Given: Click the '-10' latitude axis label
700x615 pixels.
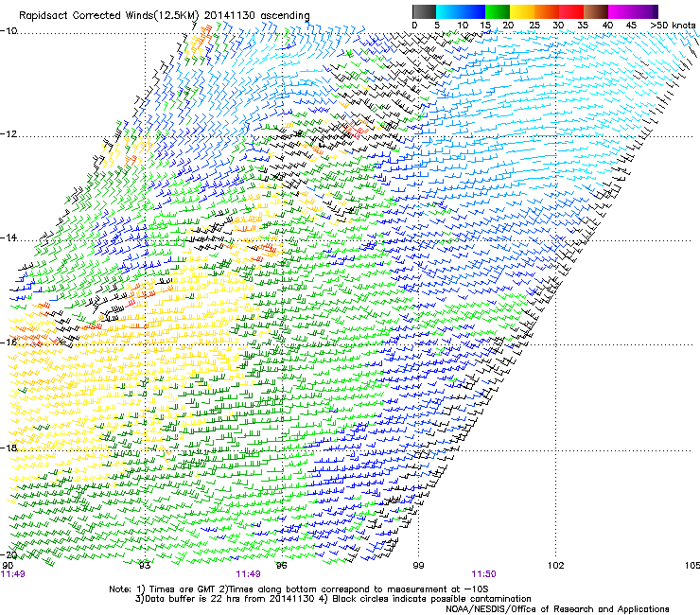Looking at the screenshot, I should click(9, 31).
